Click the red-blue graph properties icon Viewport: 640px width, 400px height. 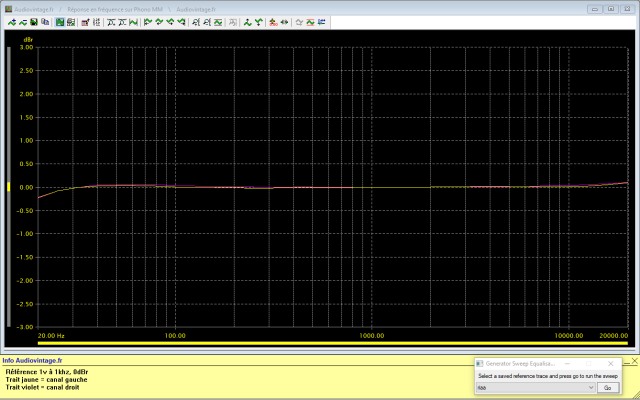coord(85,22)
